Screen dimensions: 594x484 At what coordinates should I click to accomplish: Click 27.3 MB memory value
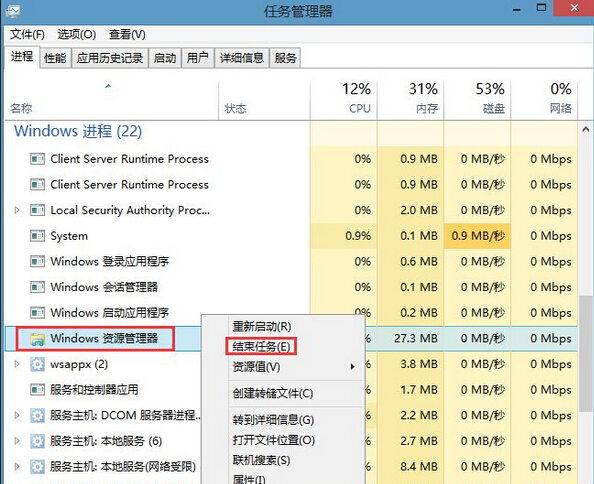click(416, 338)
